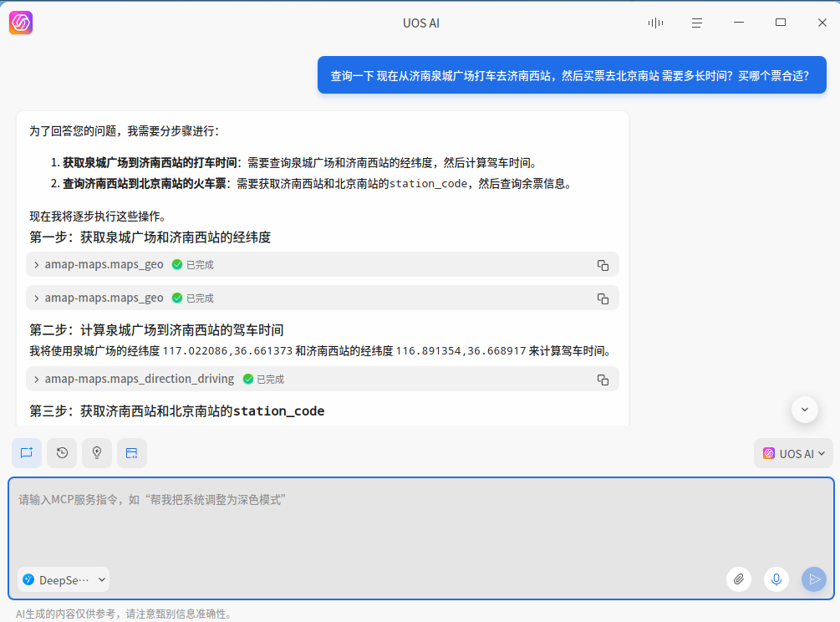Attach a file with the paperclip icon
This screenshot has width=840, height=622.
pyautogui.click(x=739, y=579)
